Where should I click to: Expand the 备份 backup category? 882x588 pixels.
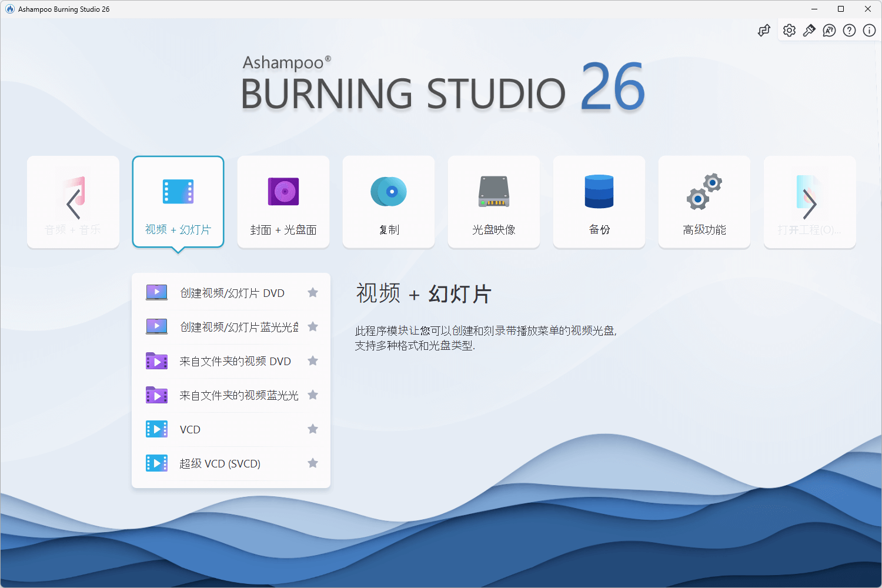[x=599, y=202]
